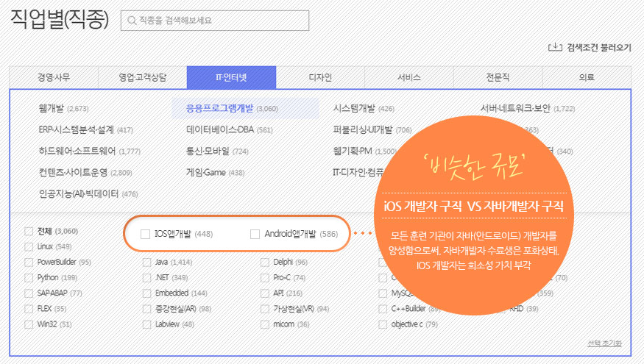Enable the Pro-C (74) checkbox

(265, 278)
